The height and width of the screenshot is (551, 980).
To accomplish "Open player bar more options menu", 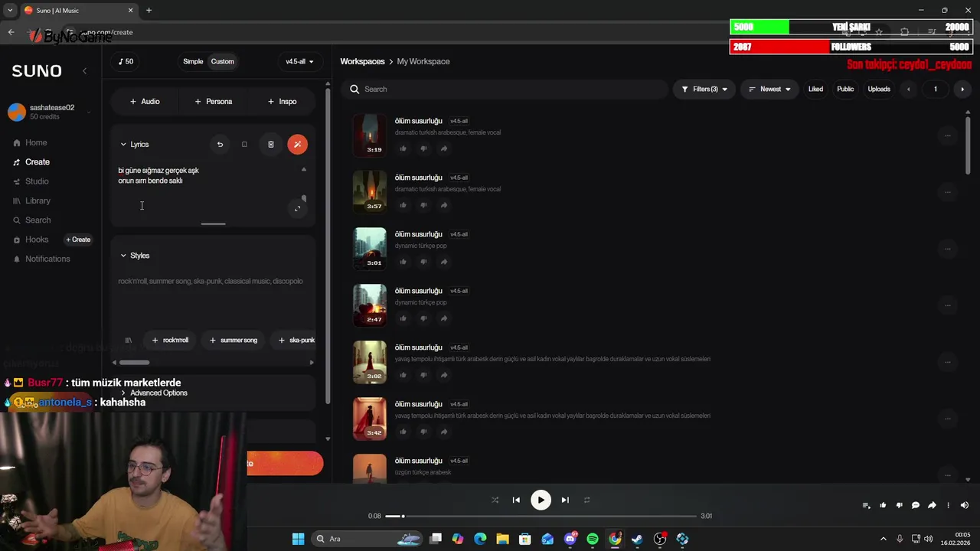I will tap(948, 505).
